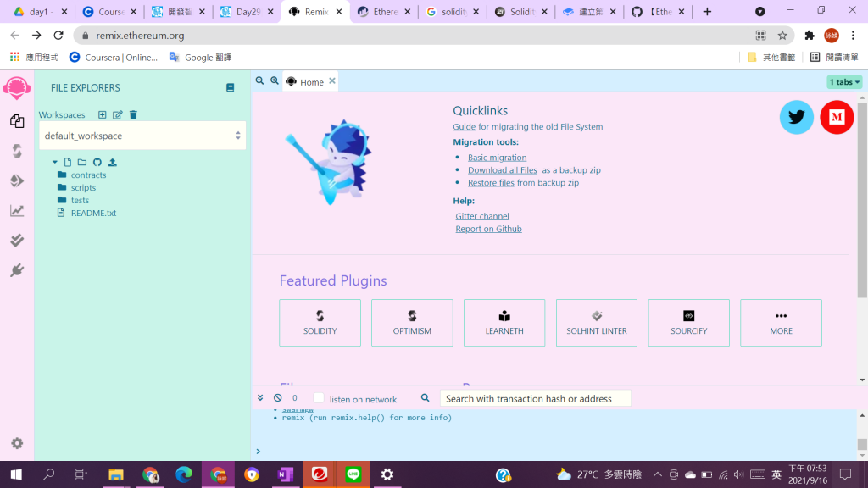
Task: Open the Medium round button
Action: 837,117
